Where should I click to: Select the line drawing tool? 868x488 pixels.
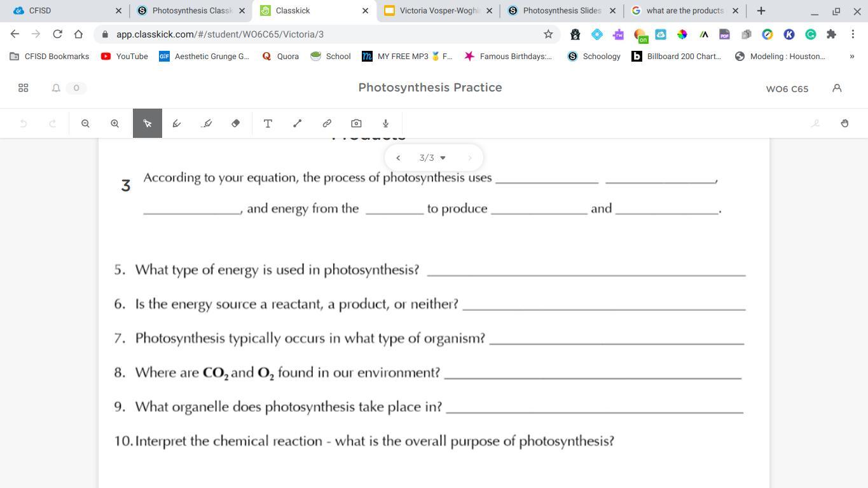297,123
